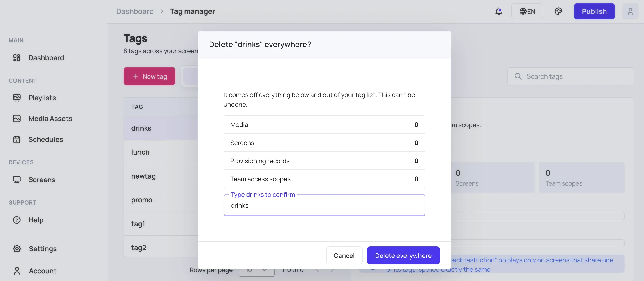Cancel the delete dialog
This screenshot has height=281, width=644.
(344, 255)
